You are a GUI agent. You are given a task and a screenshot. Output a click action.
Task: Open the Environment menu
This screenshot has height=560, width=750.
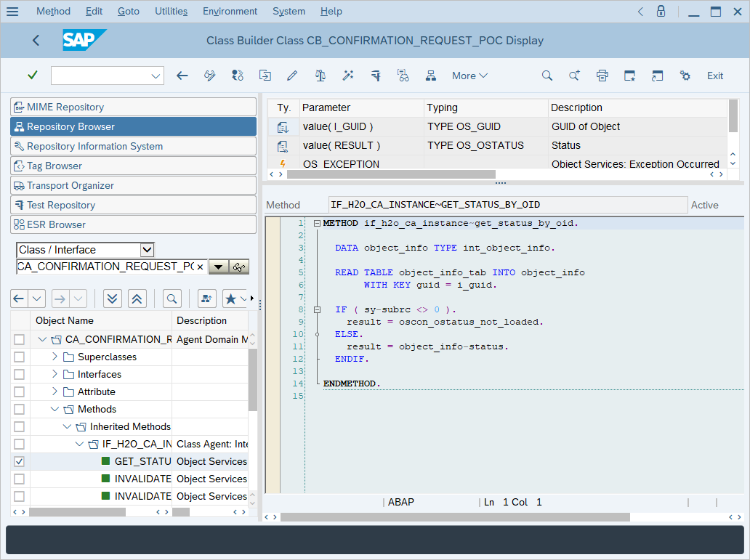tap(230, 11)
